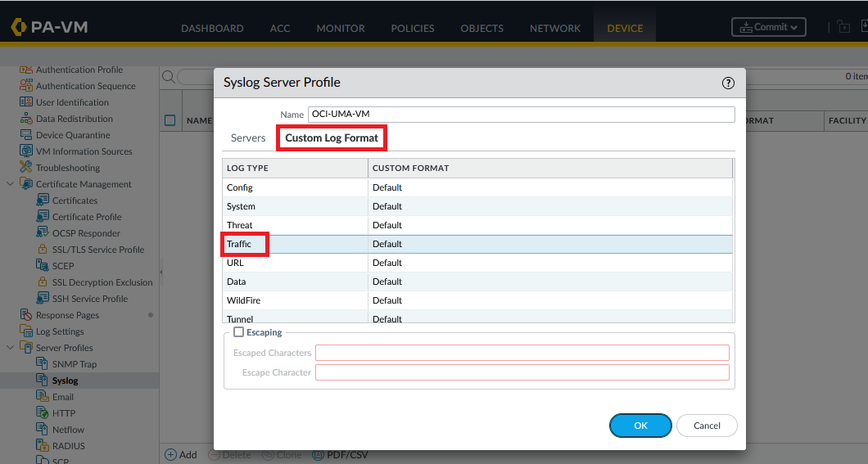
Task: Click the PDF/CSV export icon
Action: click(319, 454)
